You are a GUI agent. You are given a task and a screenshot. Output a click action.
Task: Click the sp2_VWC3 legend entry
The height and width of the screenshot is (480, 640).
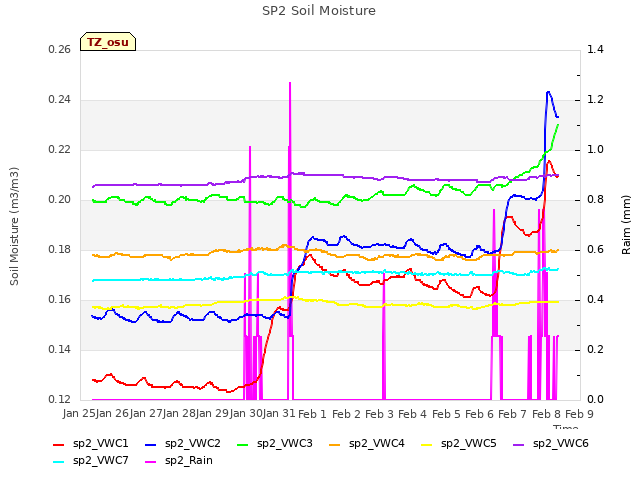[x=275, y=444]
